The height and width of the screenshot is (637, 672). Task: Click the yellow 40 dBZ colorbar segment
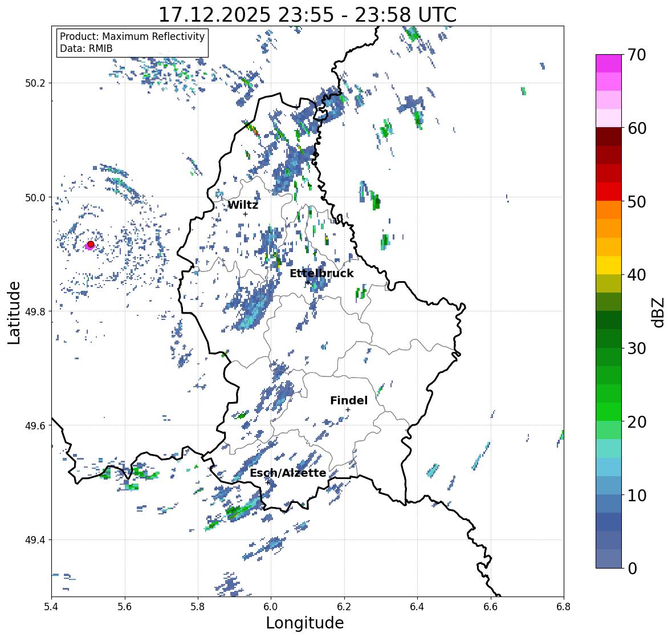point(609,265)
